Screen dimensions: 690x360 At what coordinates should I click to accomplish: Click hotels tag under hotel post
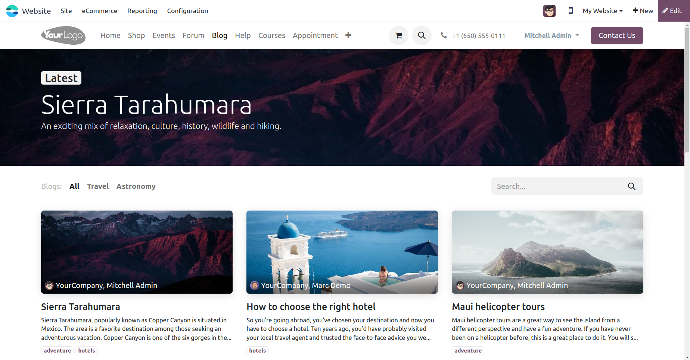coord(257,351)
